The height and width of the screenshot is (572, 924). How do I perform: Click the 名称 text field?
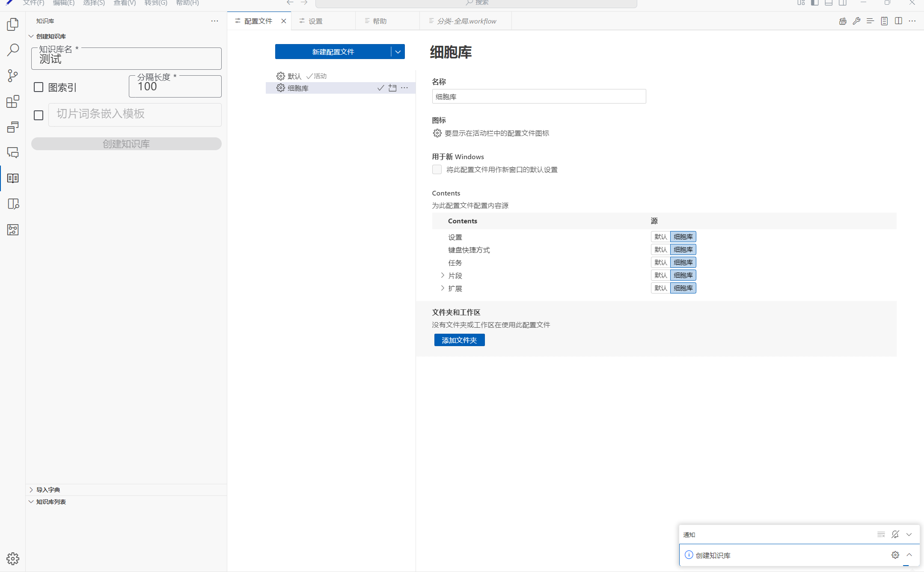(539, 97)
